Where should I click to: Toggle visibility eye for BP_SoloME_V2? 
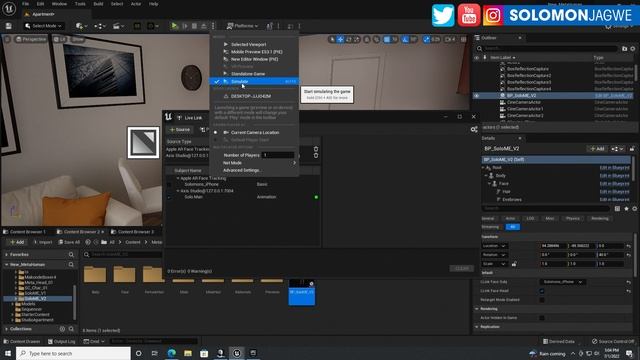click(476, 96)
